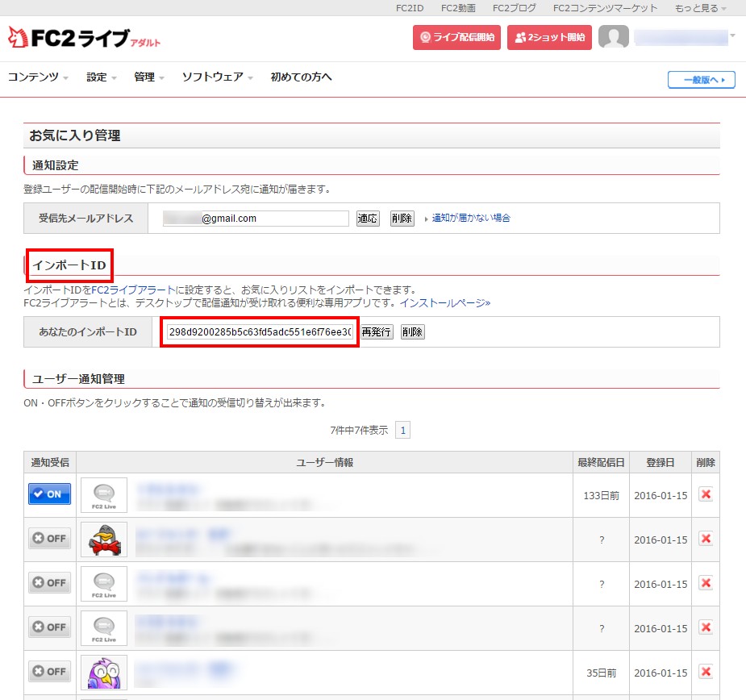Click the ユーザー情報 column header
The height and width of the screenshot is (700, 746).
[325, 463]
